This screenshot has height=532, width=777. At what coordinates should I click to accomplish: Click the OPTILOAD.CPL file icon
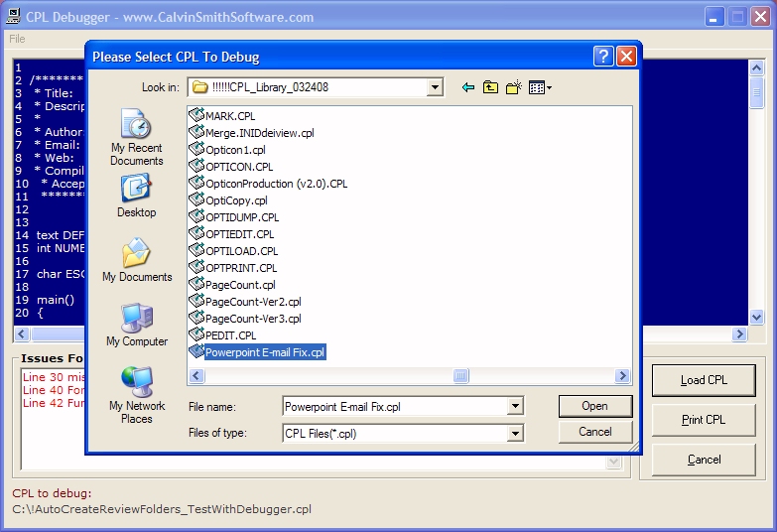click(x=196, y=250)
